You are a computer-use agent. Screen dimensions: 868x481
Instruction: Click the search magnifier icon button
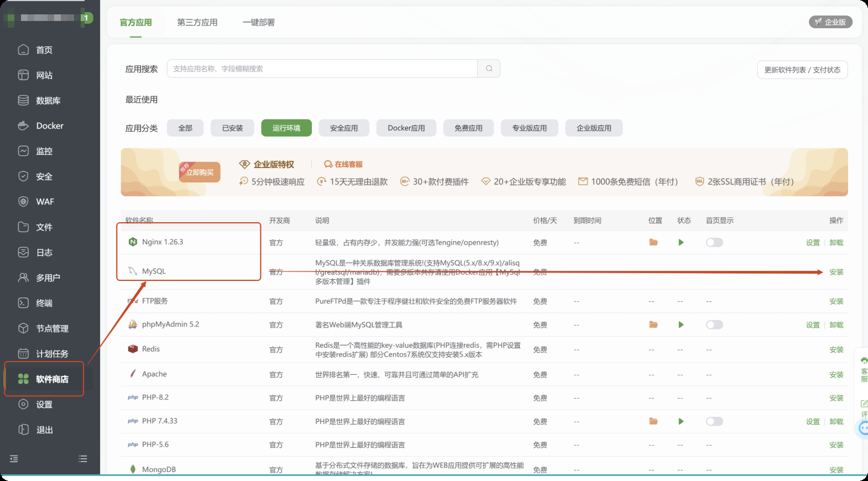[x=489, y=69]
